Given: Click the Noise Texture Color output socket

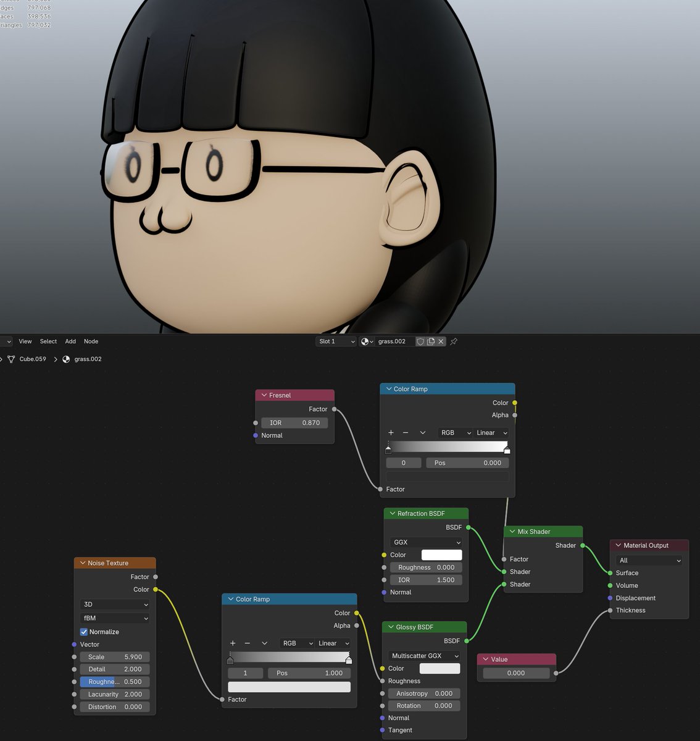Looking at the screenshot, I should tap(155, 589).
